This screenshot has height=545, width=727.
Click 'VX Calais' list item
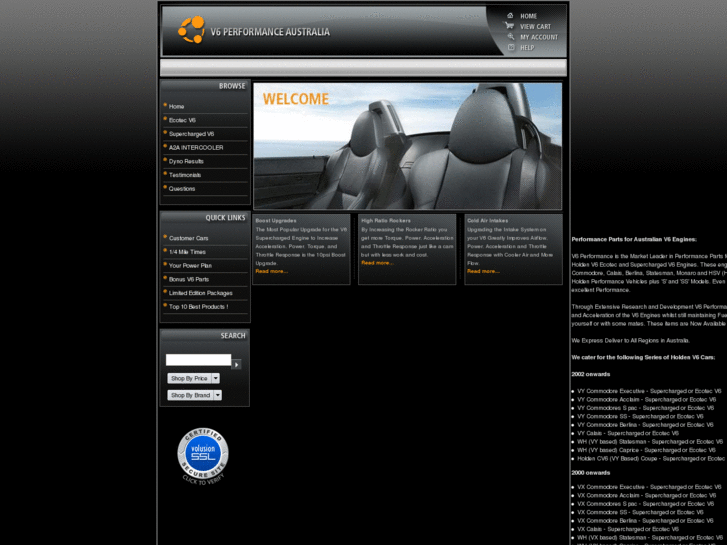coord(628,529)
